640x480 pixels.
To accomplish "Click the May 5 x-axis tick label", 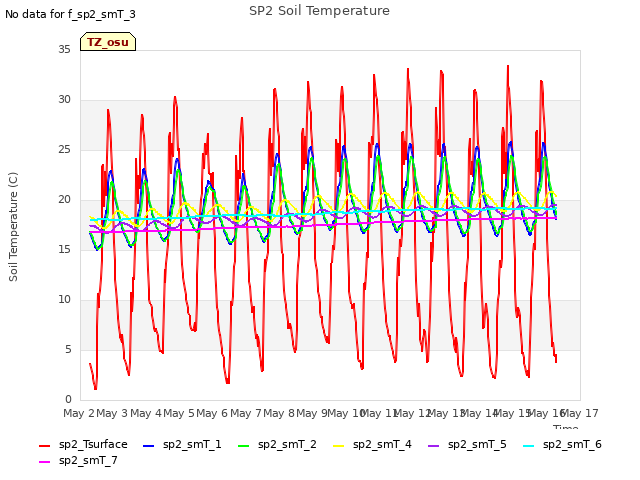I will (x=179, y=413).
